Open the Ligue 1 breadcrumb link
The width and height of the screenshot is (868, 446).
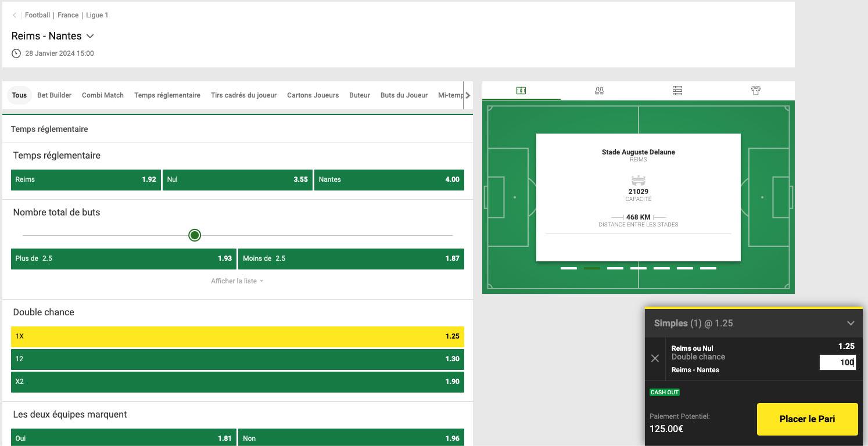click(97, 15)
